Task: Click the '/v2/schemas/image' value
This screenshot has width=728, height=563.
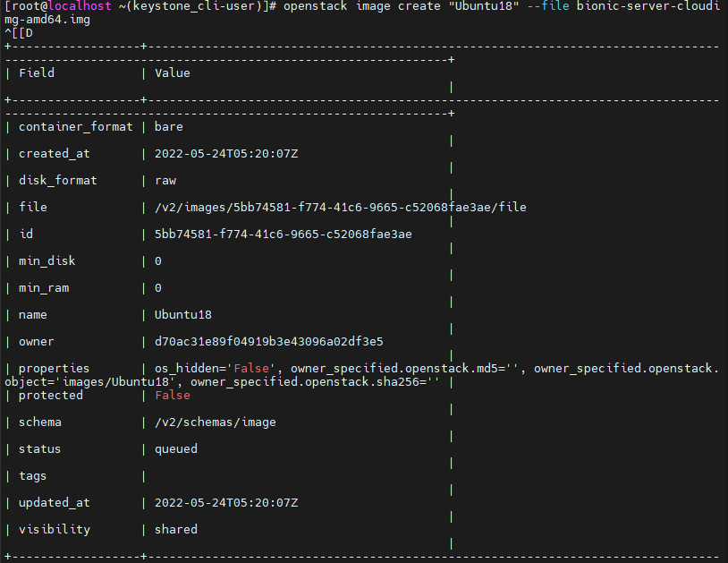Action: (x=215, y=422)
